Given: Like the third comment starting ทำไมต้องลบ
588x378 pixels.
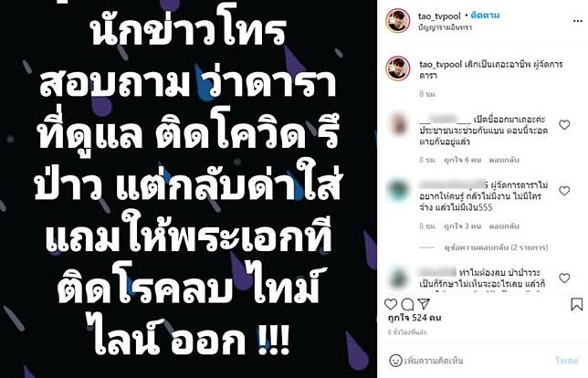Looking at the screenshot, I should click(564, 278).
